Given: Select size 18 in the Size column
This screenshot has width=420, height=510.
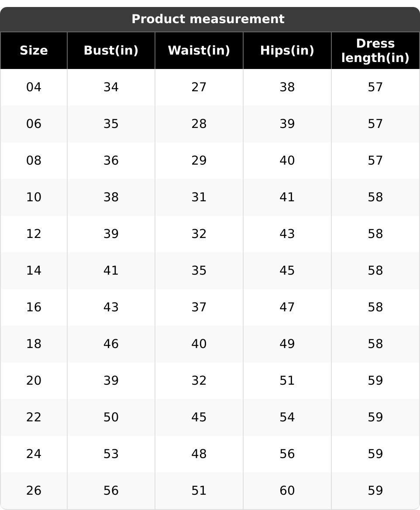Looking at the screenshot, I should click(x=34, y=344).
